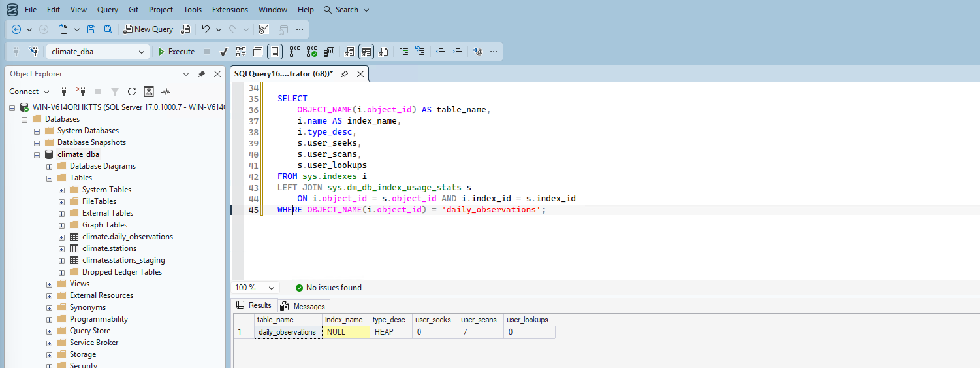Click the hierarchy diagram icon in Object Explorer
This screenshot has height=368, width=980.
pyautogui.click(x=149, y=92)
